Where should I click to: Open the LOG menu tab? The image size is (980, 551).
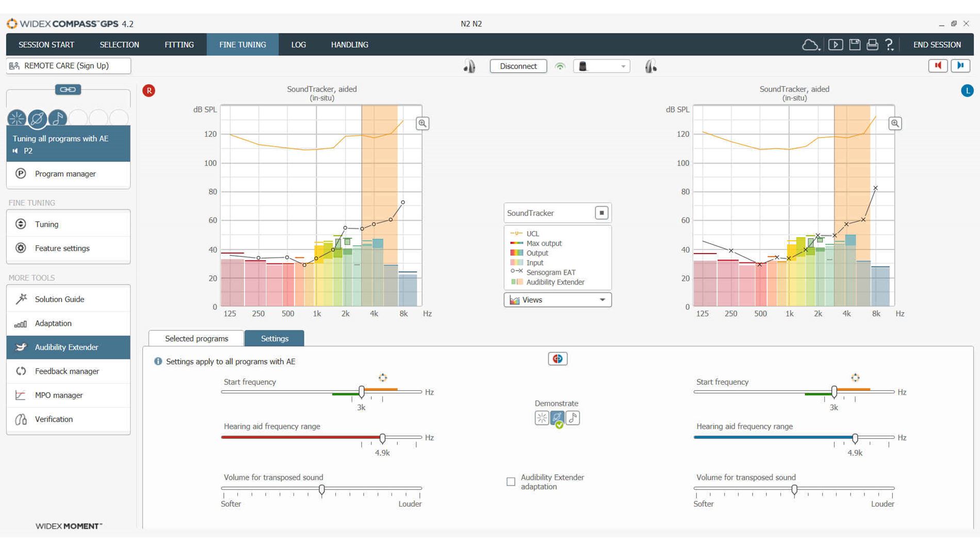tap(298, 44)
